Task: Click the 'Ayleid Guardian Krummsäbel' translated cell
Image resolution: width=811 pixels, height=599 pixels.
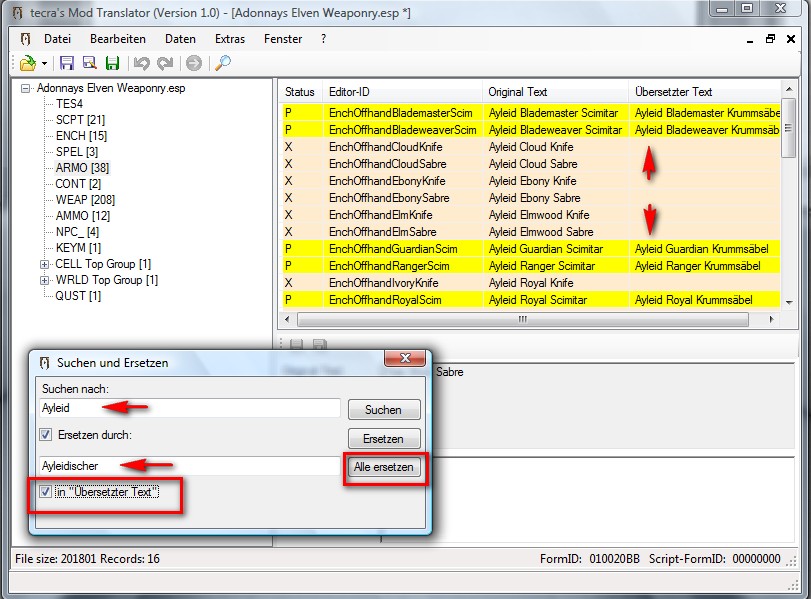Action: [x=702, y=249]
